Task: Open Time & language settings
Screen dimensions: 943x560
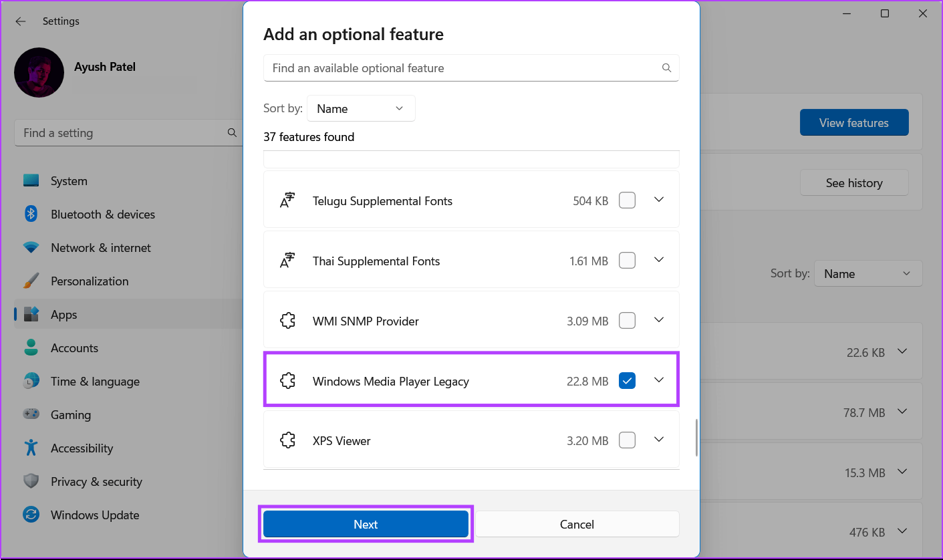Action: point(128,382)
